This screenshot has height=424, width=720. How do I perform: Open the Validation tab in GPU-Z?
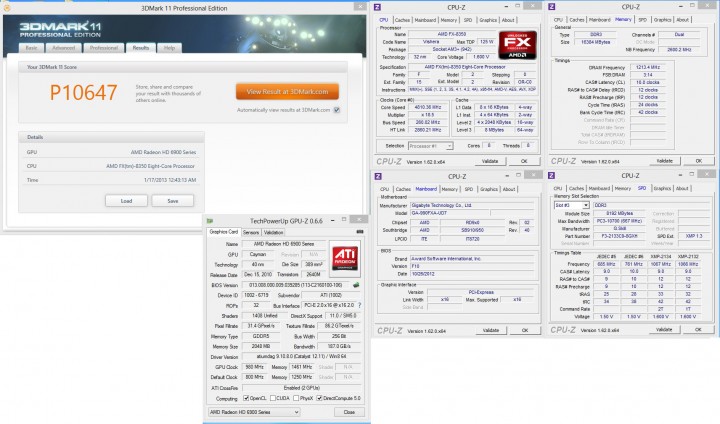[x=274, y=232]
